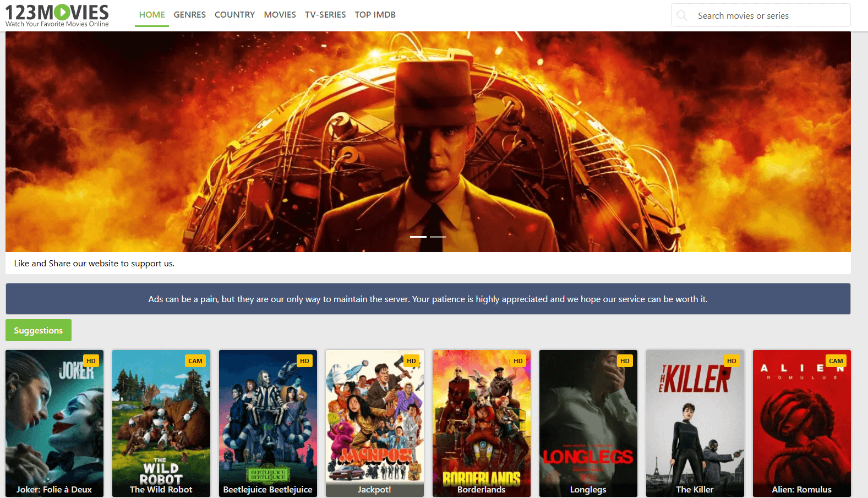The image size is (868, 498).
Task: Click the search magnifier icon
Action: (x=682, y=15)
